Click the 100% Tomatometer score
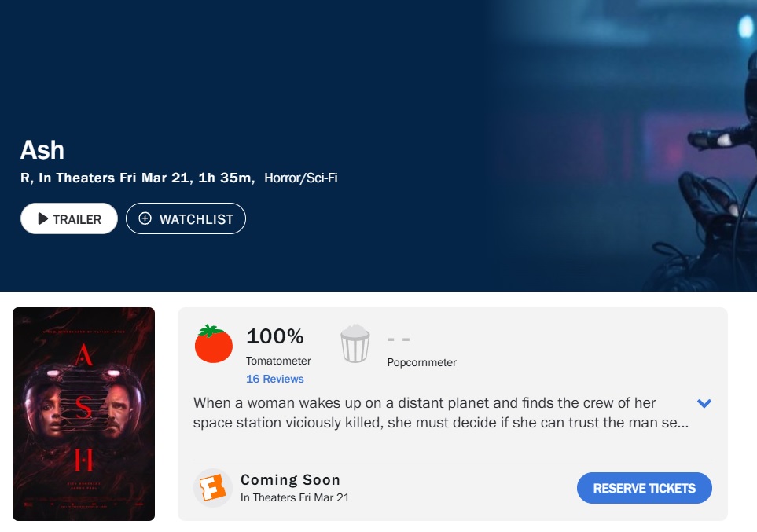757x532 pixels. tap(274, 336)
